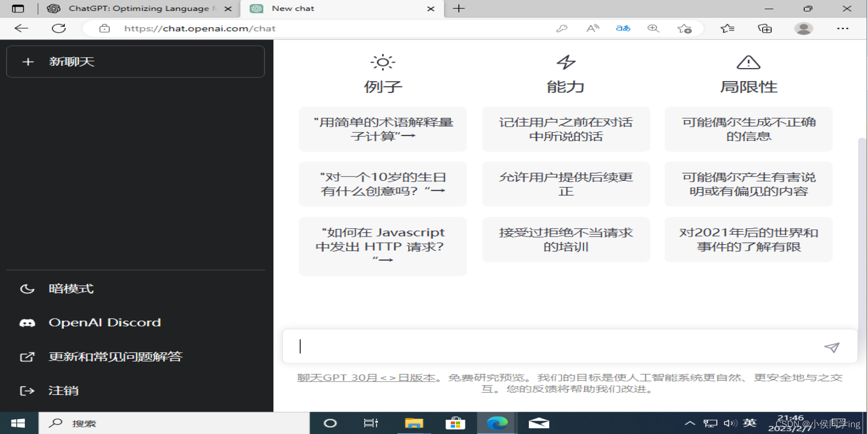Use the Javascript HTTP request example
Screen dimensions: 868x434
(x=383, y=246)
